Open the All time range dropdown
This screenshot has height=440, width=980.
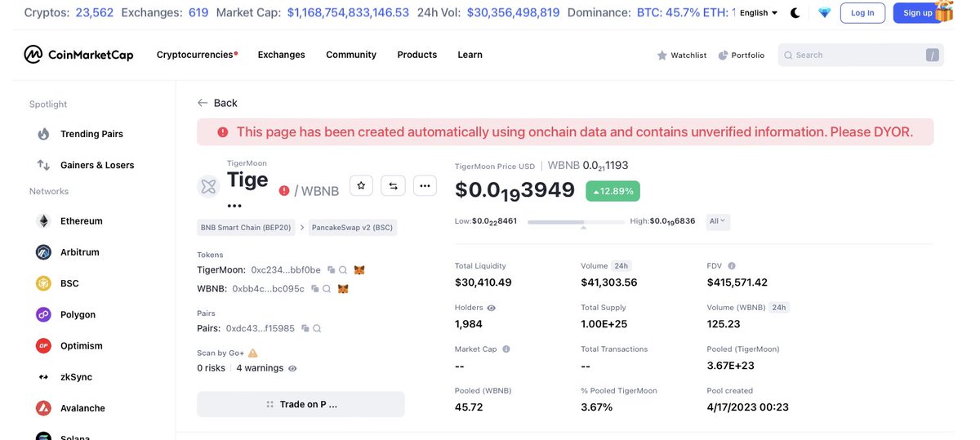click(718, 221)
